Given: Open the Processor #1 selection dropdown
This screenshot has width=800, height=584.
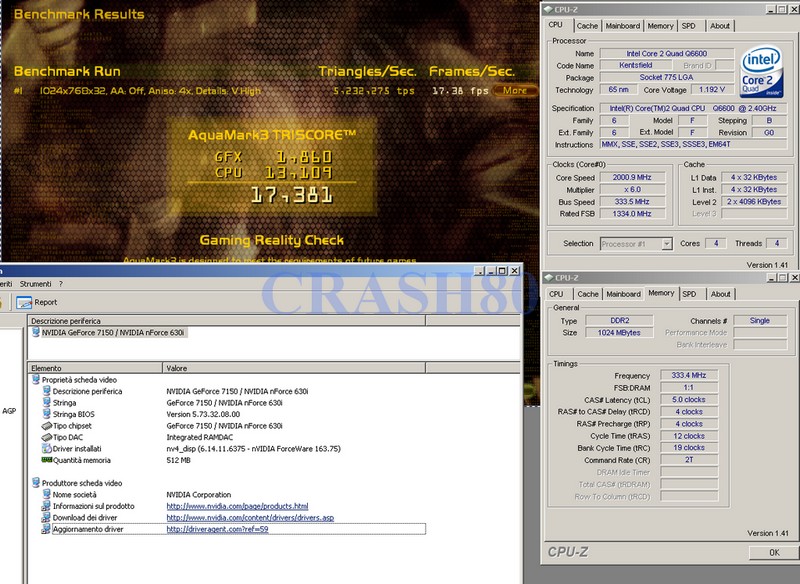Looking at the screenshot, I should click(667, 244).
